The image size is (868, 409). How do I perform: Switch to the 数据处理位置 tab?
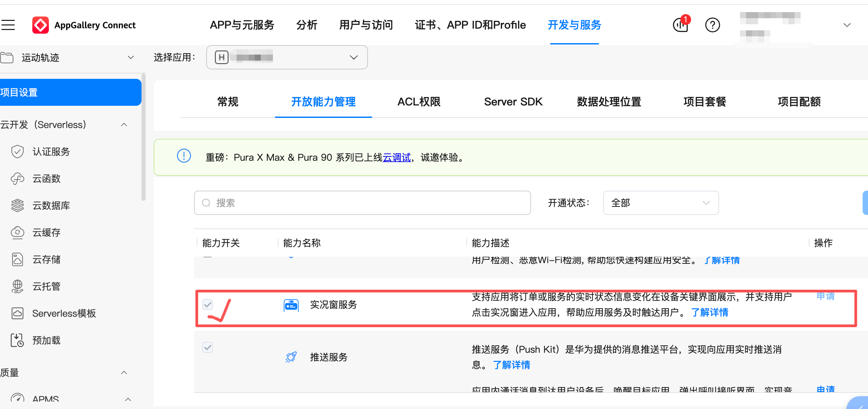(609, 102)
